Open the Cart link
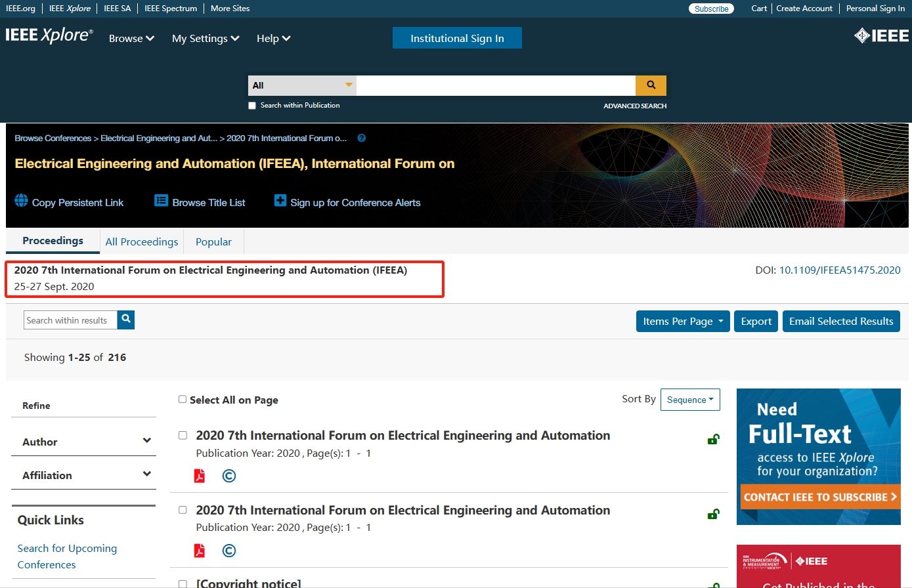 (x=759, y=9)
